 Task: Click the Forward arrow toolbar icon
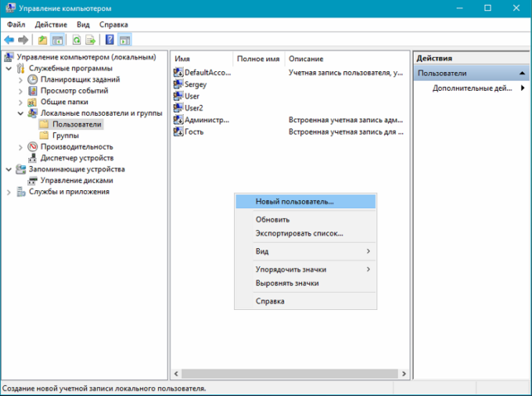point(23,40)
